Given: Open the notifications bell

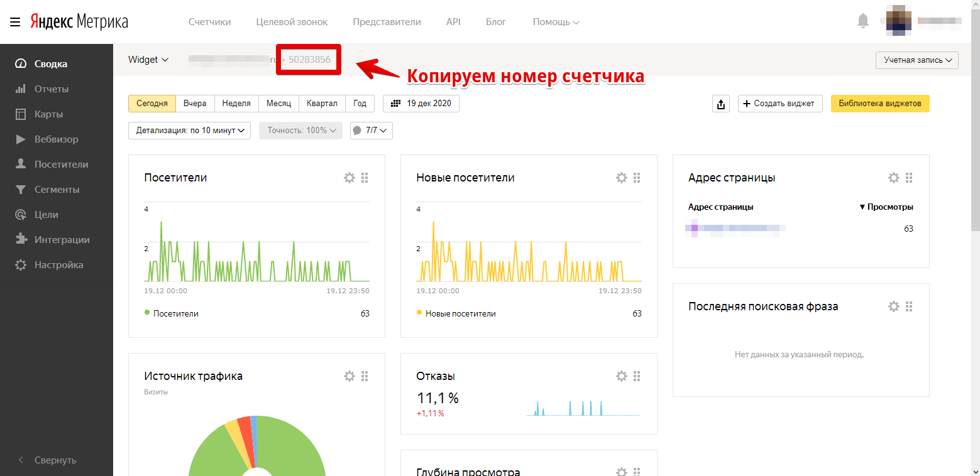Looking at the screenshot, I should 863,21.
